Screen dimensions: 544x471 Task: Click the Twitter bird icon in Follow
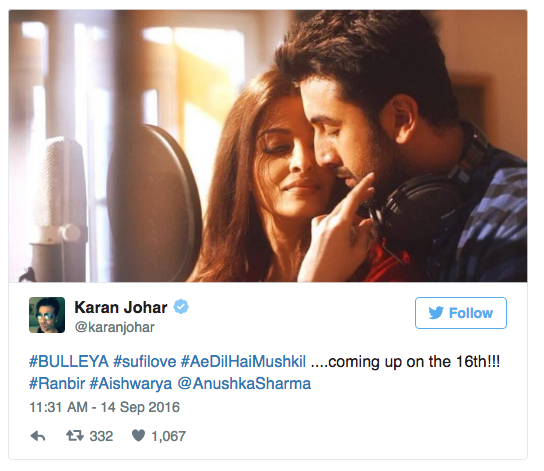click(436, 313)
